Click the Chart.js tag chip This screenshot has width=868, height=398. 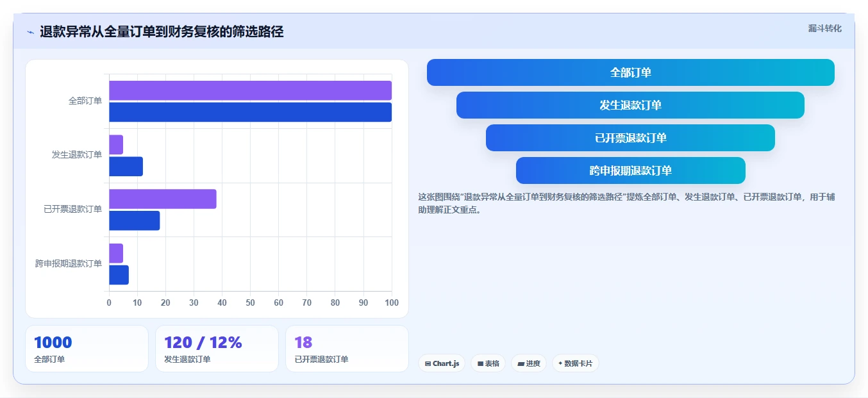click(442, 363)
